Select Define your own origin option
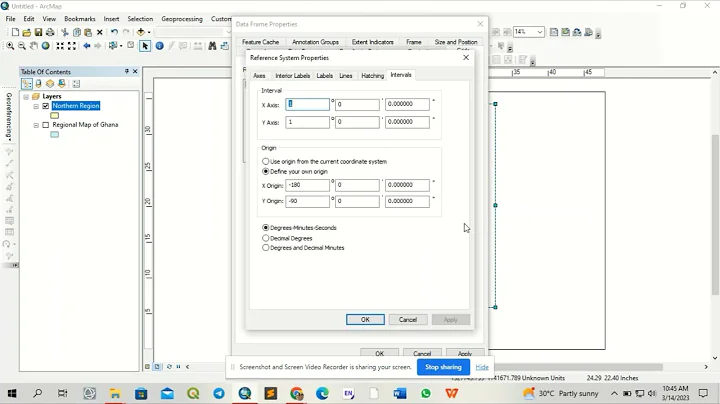The height and width of the screenshot is (404, 720). 265,171
